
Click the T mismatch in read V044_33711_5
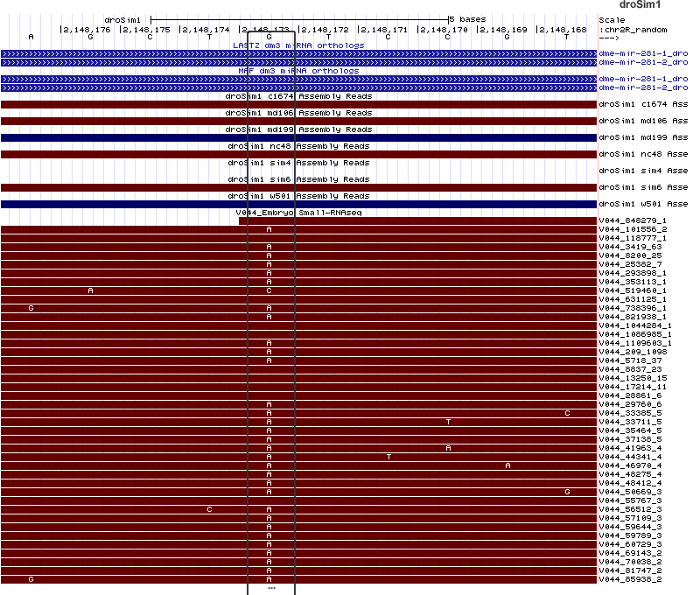448,422
